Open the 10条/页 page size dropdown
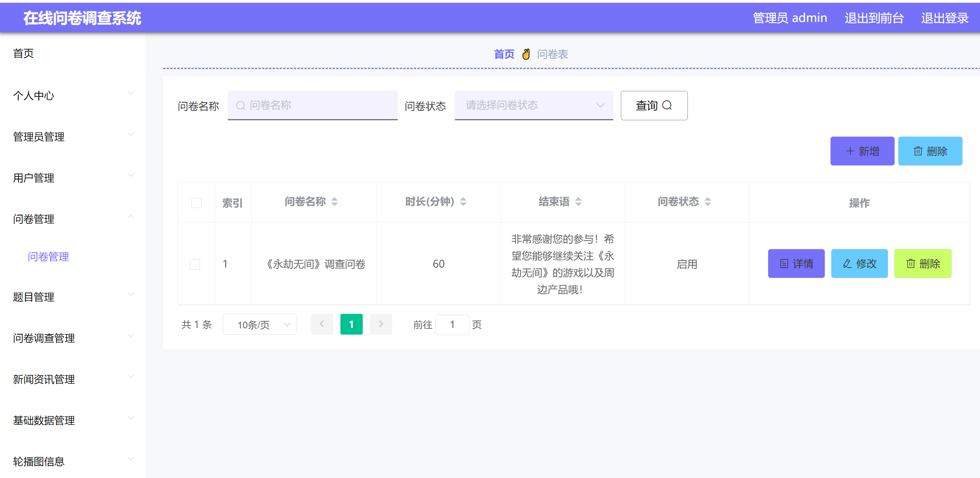 pos(259,324)
